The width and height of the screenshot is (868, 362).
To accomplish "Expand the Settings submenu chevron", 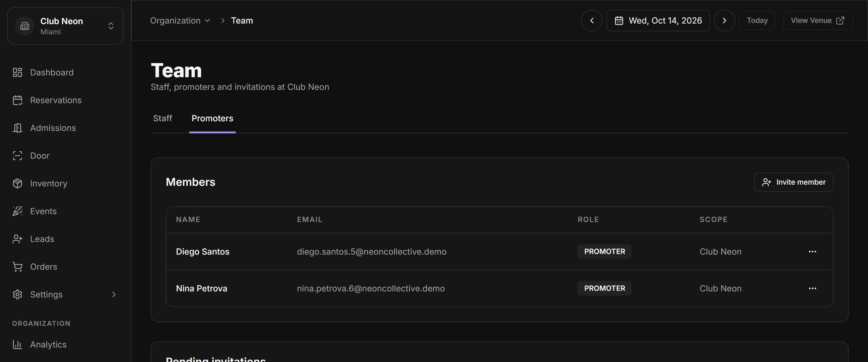I will point(114,294).
